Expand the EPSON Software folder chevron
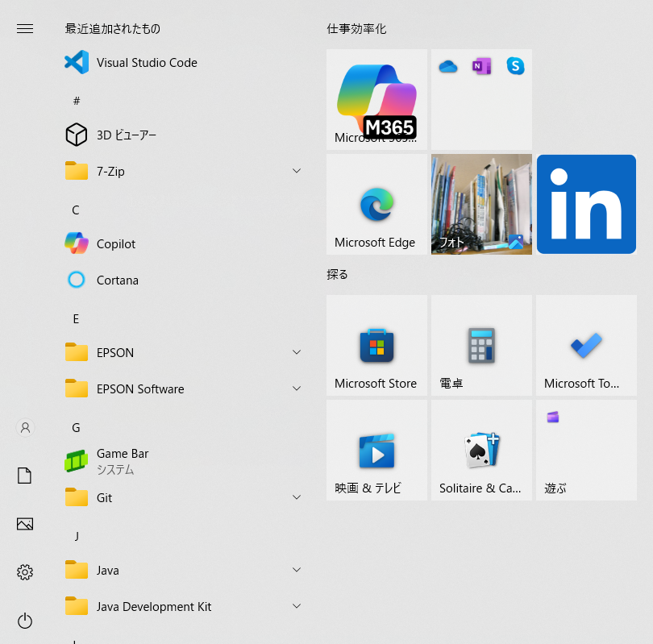The image size is (653, 644). [x=297, y=388]
